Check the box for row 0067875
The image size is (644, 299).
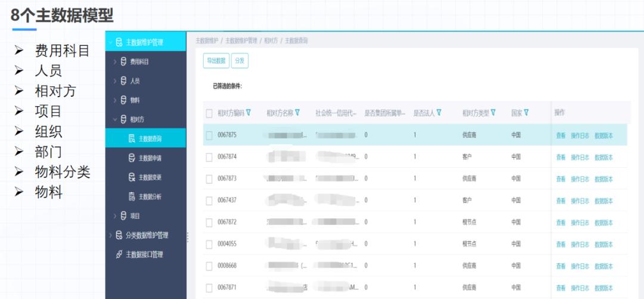tap(209, 135)
